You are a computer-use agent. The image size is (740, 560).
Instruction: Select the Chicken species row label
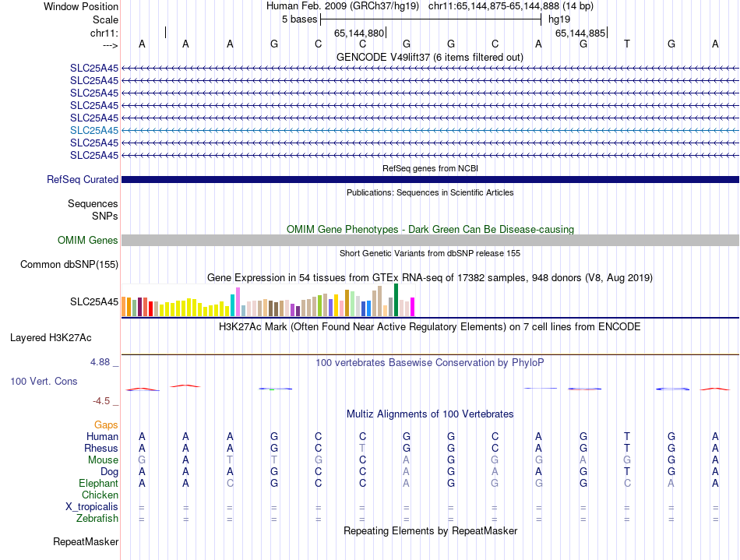click(x=100, y=495)
